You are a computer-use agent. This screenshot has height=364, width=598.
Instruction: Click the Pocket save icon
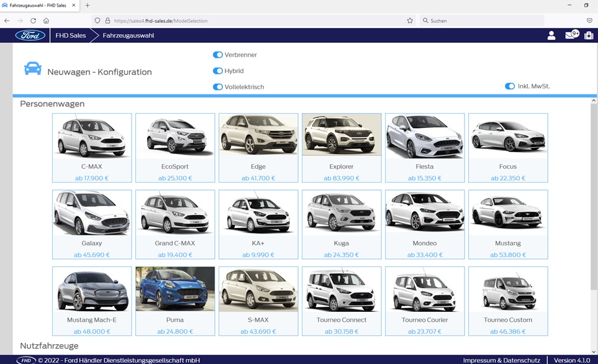tap(589, 20)
